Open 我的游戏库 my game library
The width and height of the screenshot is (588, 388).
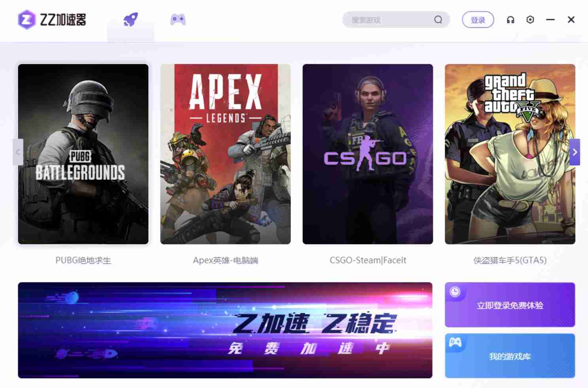pos(510,356)
